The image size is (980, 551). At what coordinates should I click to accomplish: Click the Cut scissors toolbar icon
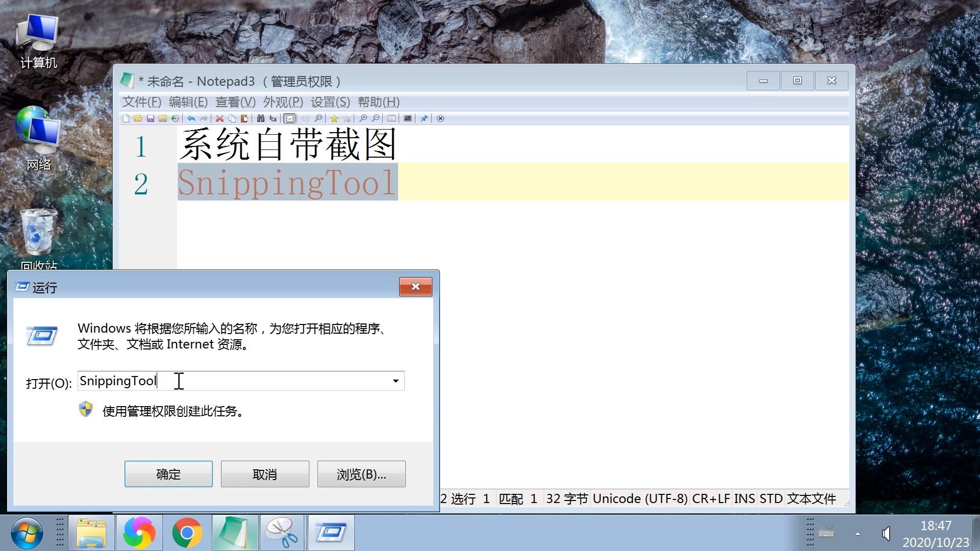(219, 118)
